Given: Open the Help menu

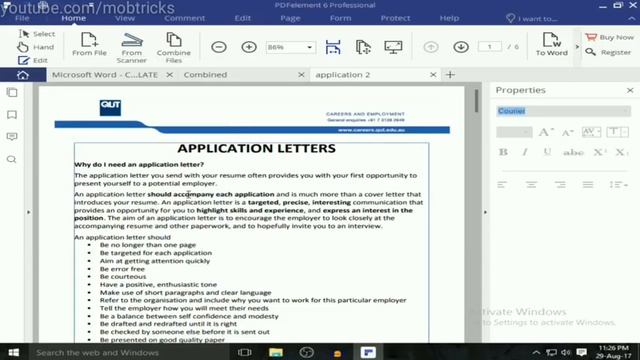Looking at the screenshot, I should pos(449,18).
